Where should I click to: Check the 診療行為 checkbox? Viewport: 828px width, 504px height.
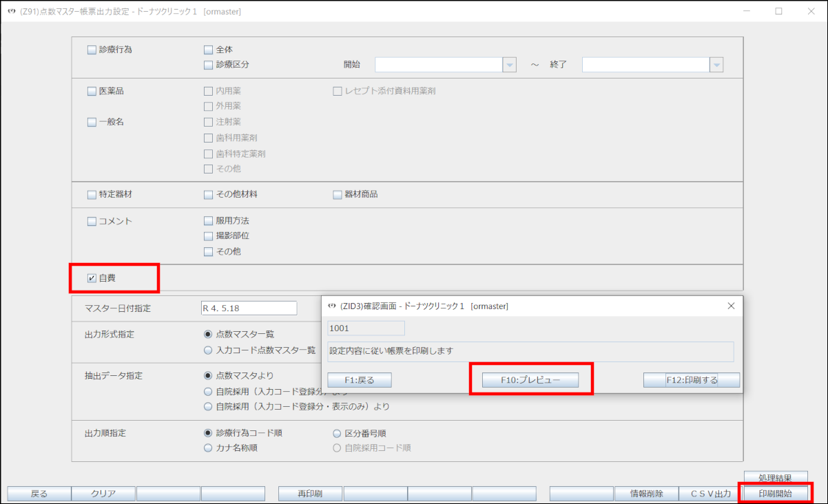pyautogui.click(x=92, y=50)
